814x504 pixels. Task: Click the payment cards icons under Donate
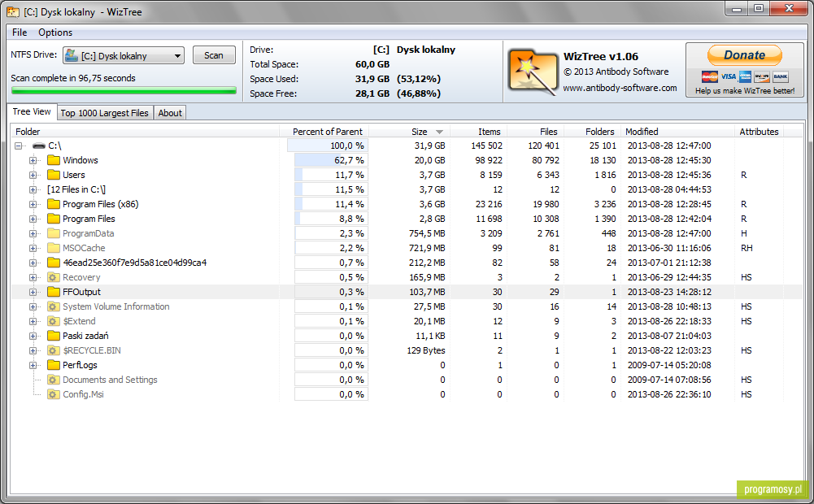pyautogui.click(x=745, y=77)
